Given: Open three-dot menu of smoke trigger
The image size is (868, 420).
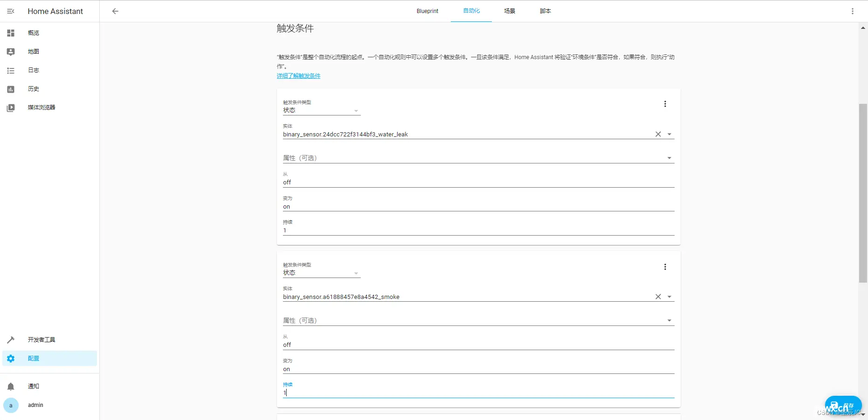Looking at the screenshot, I should [x=665, y=267].
